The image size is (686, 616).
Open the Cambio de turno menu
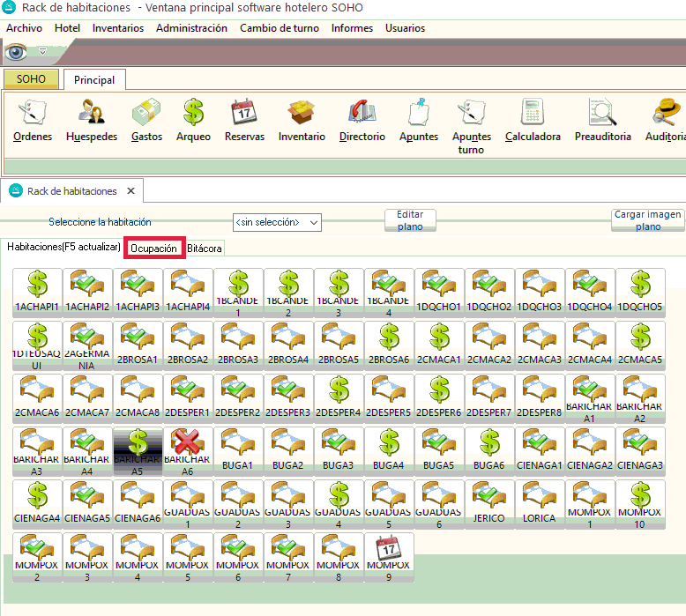[280, 28]
